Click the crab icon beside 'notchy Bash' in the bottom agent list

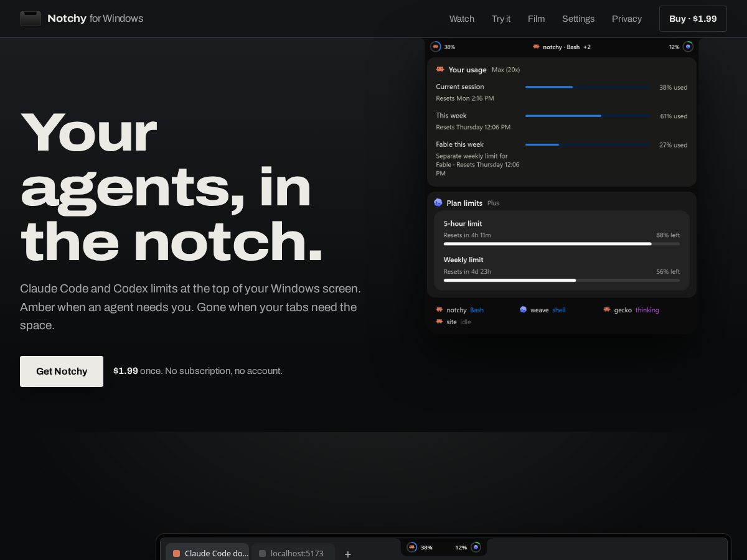439,310
